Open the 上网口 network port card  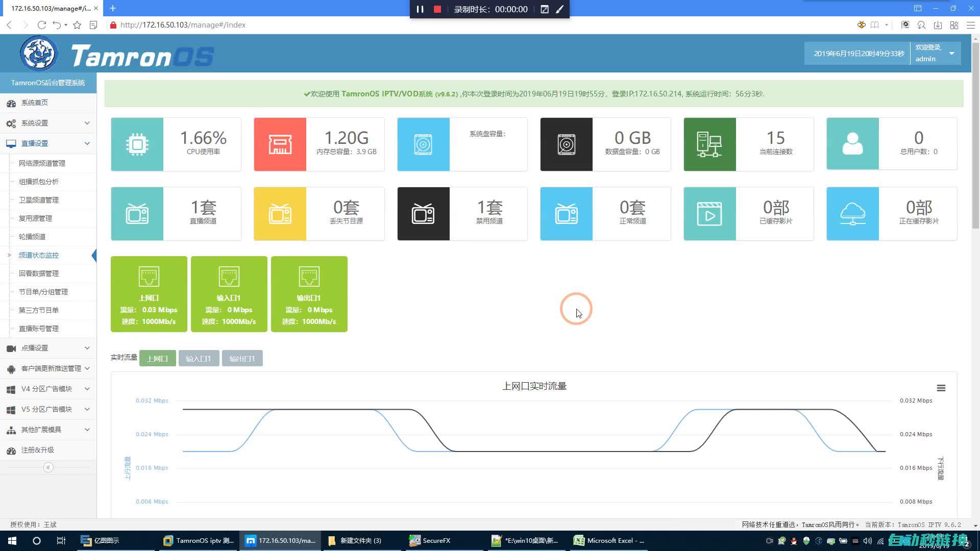pos(149,294)
